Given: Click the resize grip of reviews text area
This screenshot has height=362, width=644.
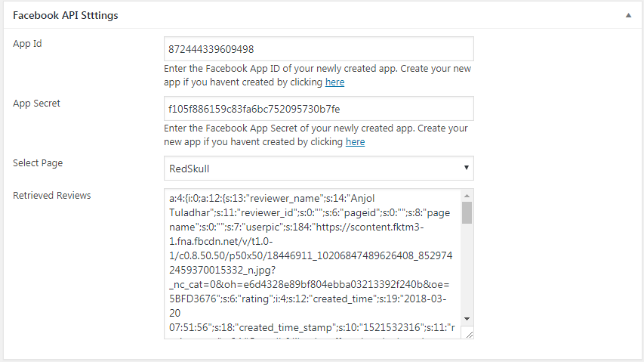Looking at the screenshot, I should 468,333.
